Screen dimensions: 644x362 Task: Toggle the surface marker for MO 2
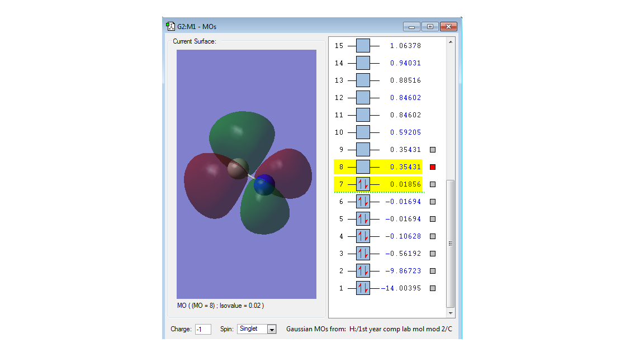tap(433, 271)
